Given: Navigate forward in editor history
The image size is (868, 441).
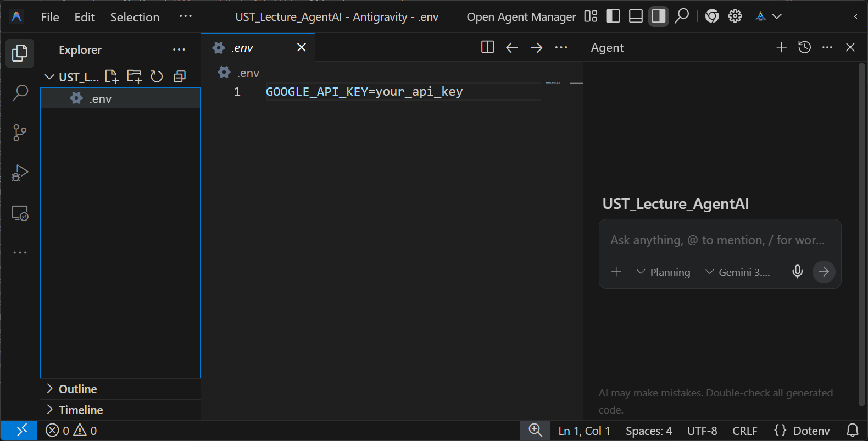Looking at the screenshot, I should point(537,47).
